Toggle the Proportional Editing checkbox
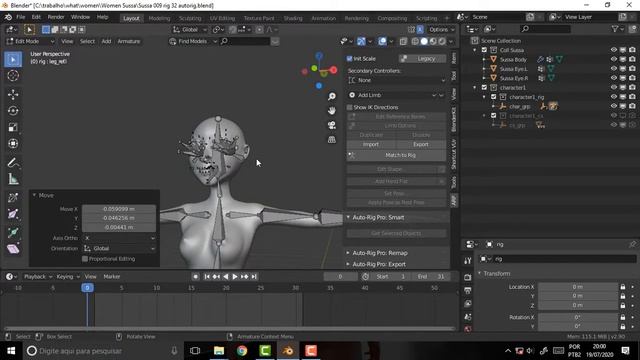640x360 pixels. pyautogui.click(x=85, y=259)
